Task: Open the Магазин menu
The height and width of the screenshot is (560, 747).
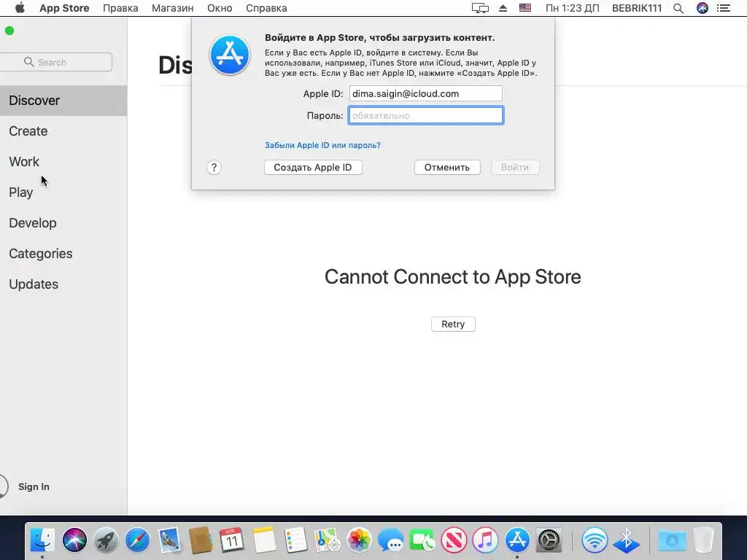Action: click(x=172, y=8)
